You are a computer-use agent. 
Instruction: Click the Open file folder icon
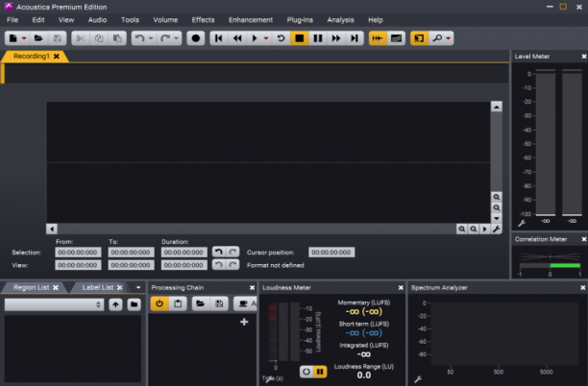click(38, 38)
